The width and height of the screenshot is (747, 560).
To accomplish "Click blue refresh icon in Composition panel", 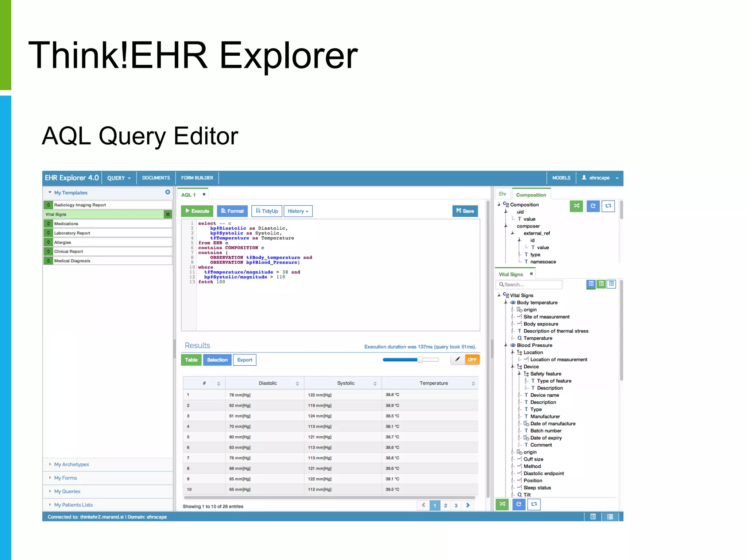I will coord(593,206).
